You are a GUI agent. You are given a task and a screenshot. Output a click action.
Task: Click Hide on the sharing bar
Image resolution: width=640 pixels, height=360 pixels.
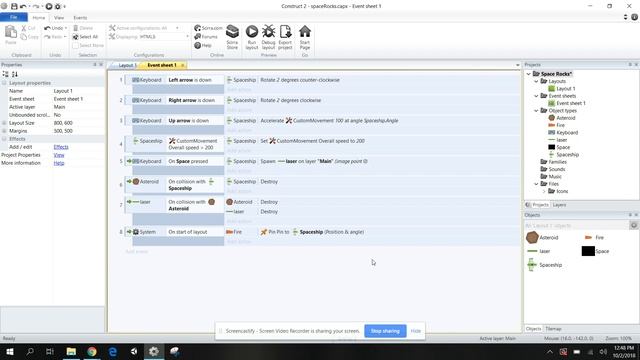tap(416, 331)
